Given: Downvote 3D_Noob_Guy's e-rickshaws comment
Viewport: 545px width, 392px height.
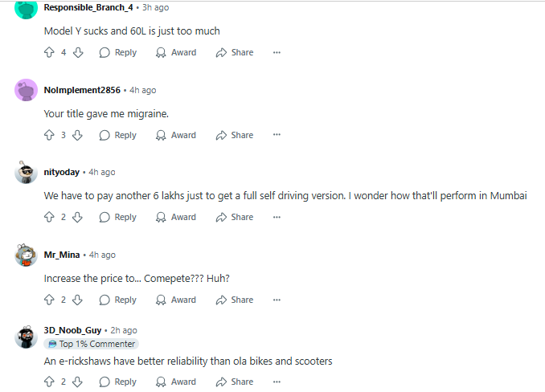Looking at the screenshot, I should coord(78,382).
